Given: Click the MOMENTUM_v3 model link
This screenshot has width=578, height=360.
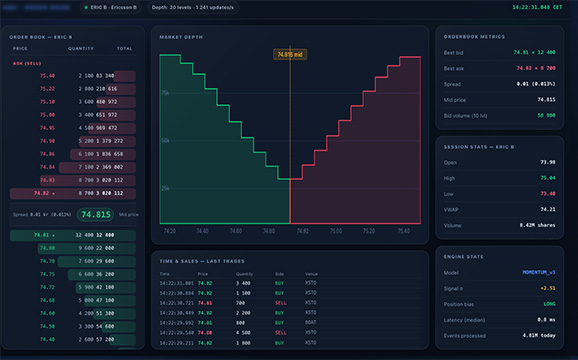Looking at the screenshot, I should click(539, 273).
